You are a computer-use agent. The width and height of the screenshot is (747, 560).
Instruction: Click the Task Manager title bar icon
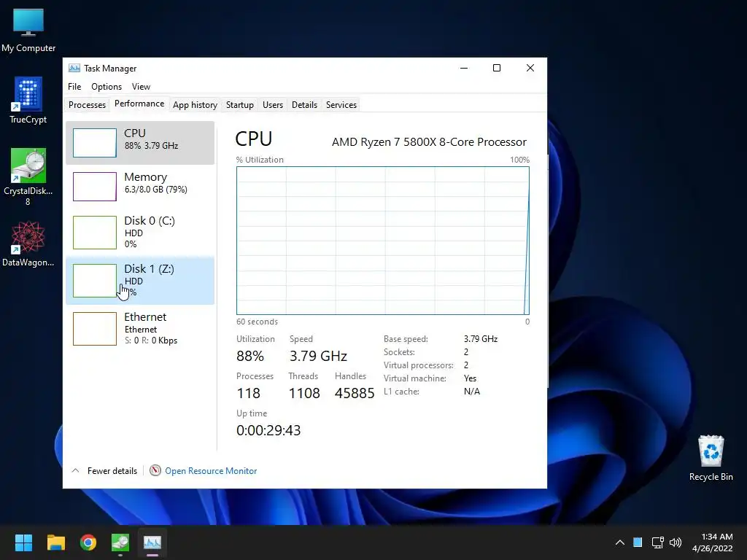click(x=74, y=68)
